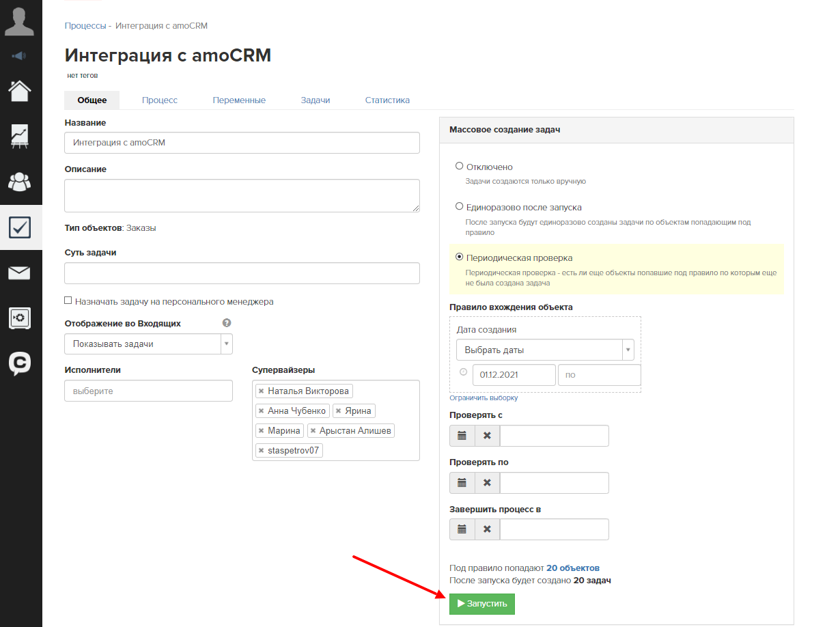
Task: Open the home section in the sidebar
Action: (20, 89)
